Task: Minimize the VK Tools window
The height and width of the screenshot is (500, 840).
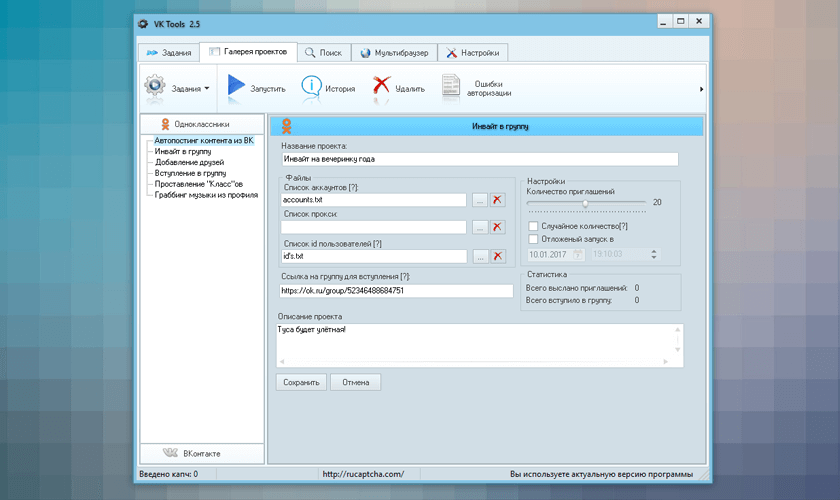Action: tap(663, 21)
